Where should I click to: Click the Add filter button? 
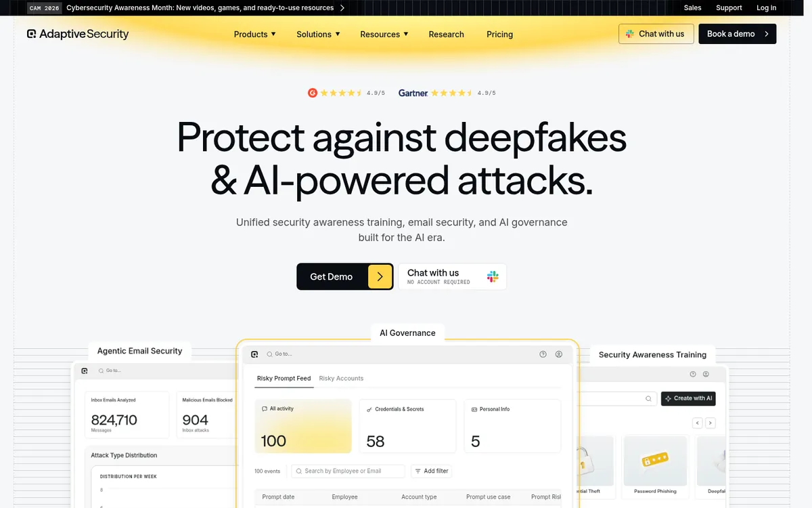click(x=431, y=471)
